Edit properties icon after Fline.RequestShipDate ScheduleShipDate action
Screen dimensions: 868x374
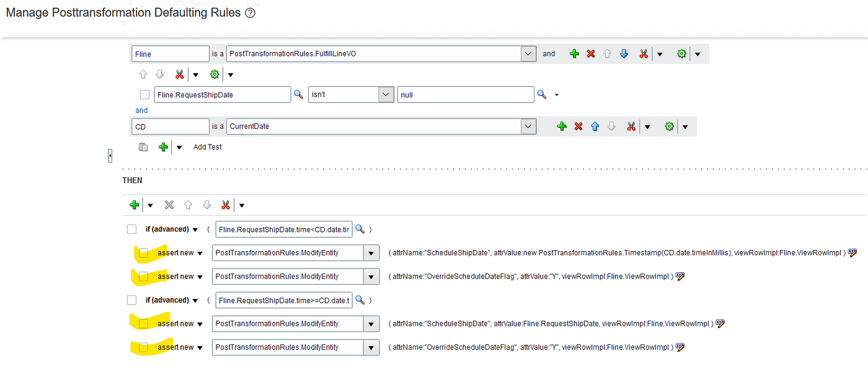[x=720, y=324]
